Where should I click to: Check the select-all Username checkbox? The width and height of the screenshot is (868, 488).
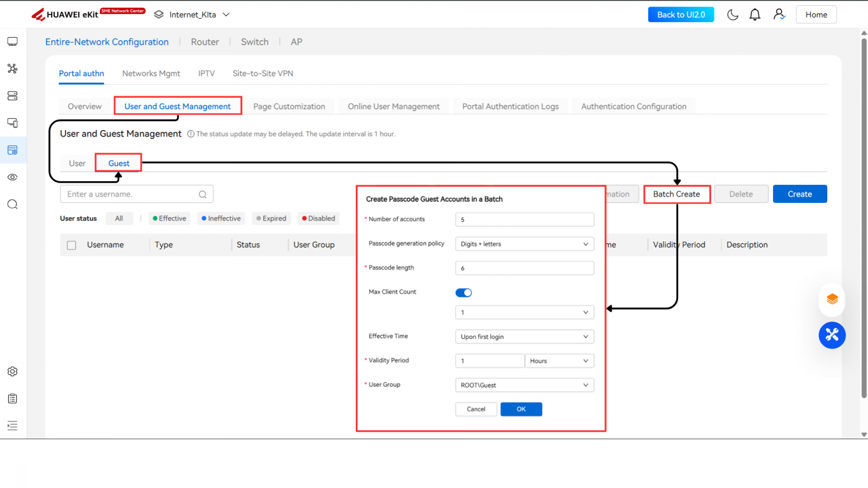(x=72, y=245)
